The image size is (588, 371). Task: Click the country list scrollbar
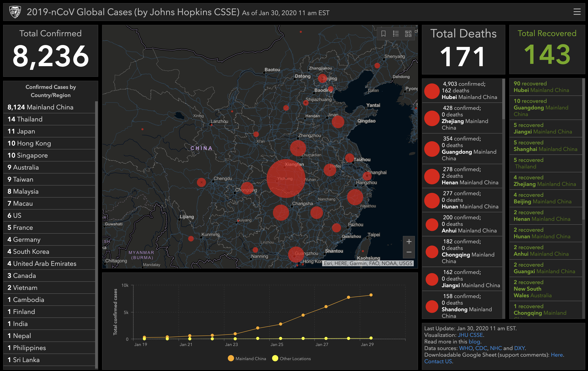point(96,234)
